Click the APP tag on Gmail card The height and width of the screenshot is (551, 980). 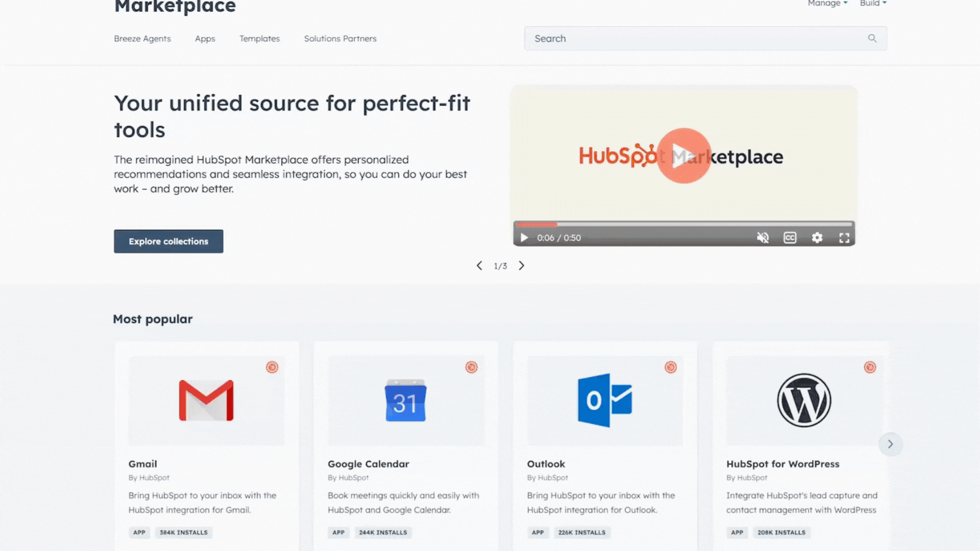point(139,533)
